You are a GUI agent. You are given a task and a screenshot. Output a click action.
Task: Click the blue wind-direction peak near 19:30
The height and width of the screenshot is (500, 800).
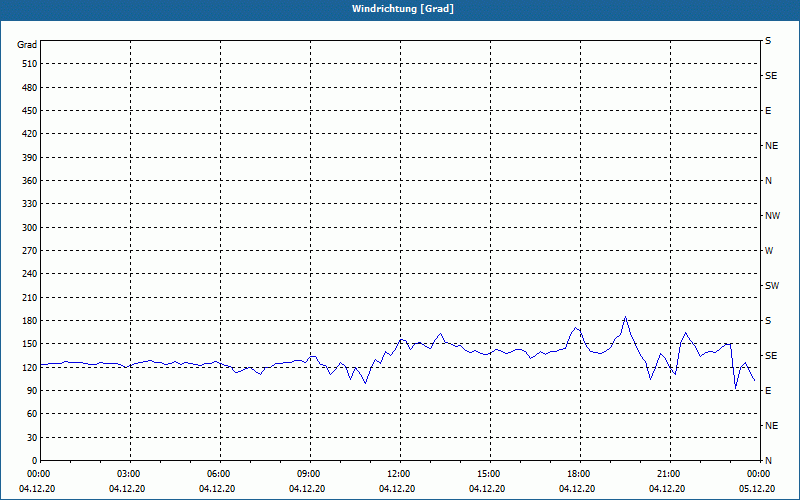tap(625, 317)
